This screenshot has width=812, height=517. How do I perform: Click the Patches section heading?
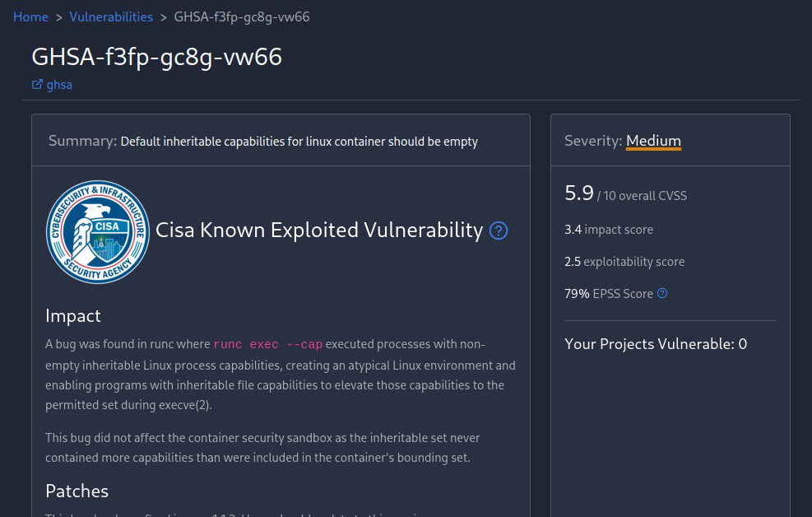77,491
